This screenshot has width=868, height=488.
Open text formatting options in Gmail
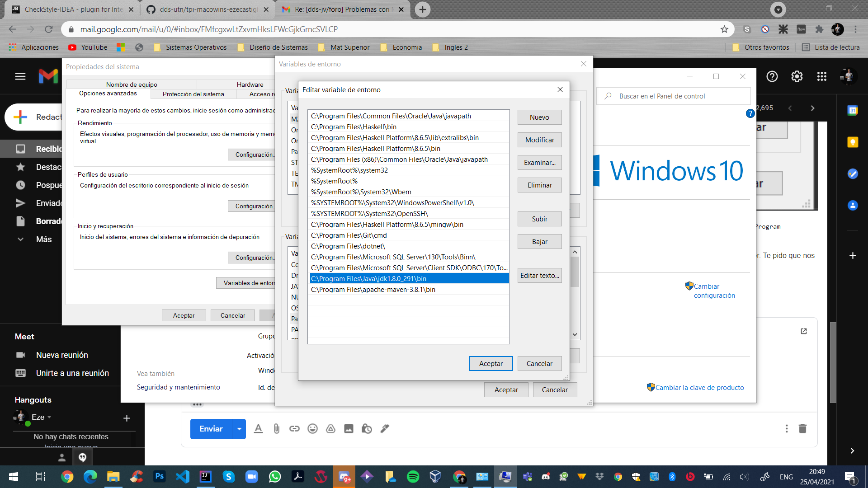pos(258,429)
